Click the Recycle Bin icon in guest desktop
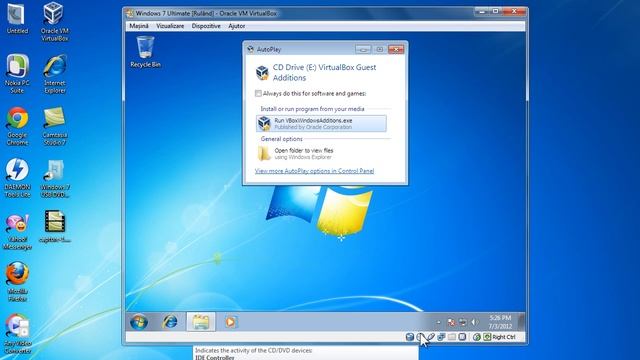 pos(145,51)
